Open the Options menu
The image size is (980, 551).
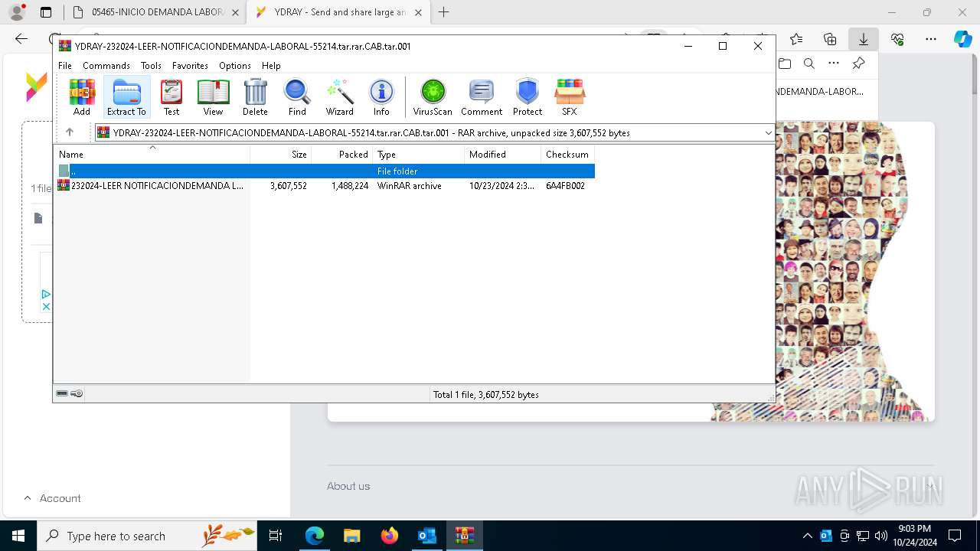(x=235, y=66)
